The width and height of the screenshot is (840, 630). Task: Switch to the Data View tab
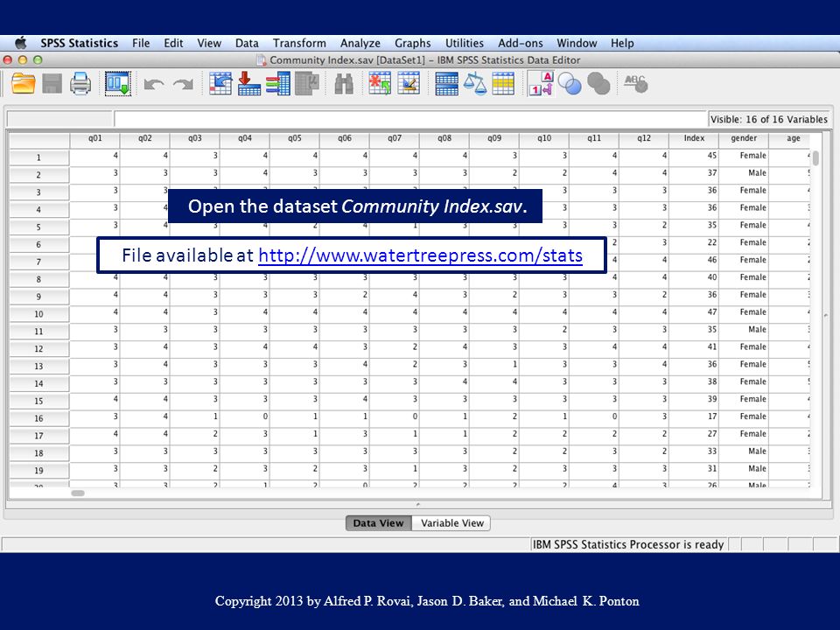coord(378,523)
